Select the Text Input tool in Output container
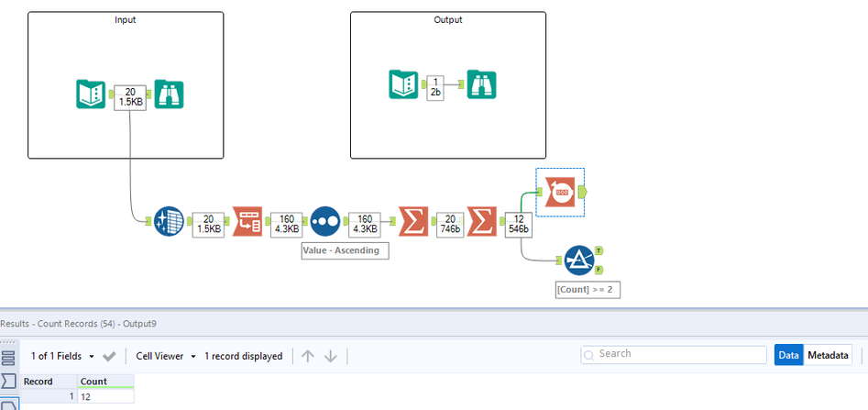Screen dimensions: 868x410 403,84
